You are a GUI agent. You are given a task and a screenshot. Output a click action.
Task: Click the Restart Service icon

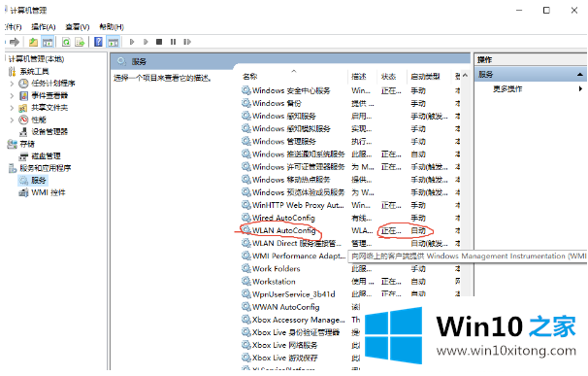click(x=187, y=42)
